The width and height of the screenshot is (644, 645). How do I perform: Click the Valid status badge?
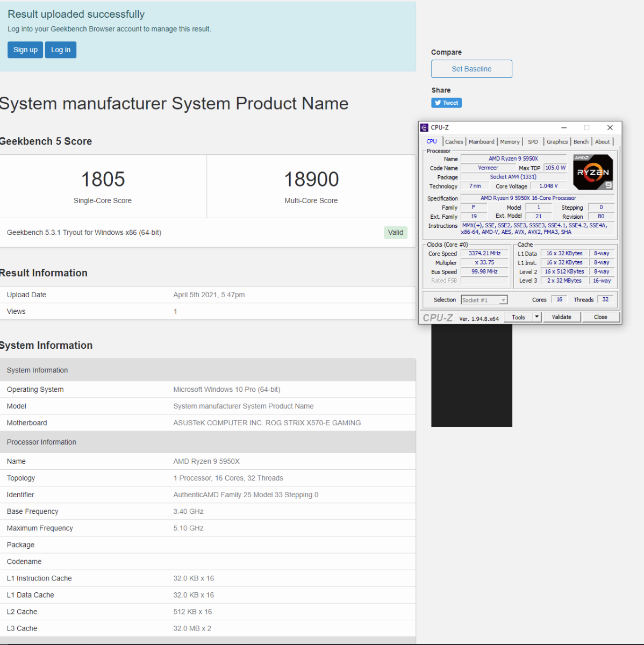click(x=396, y=233)
